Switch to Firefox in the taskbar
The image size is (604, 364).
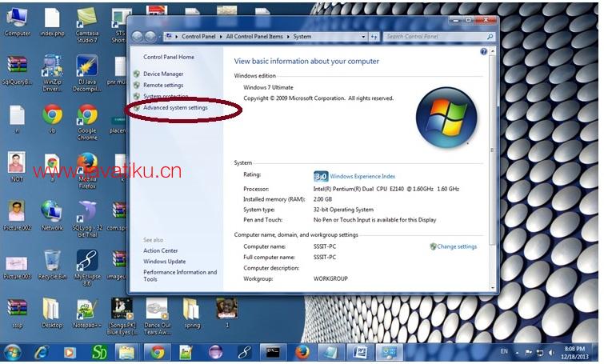302,353
